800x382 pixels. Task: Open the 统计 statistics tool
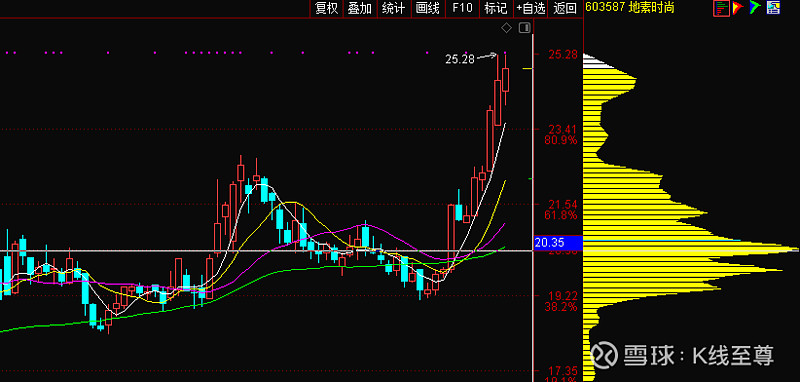(393, 8)
